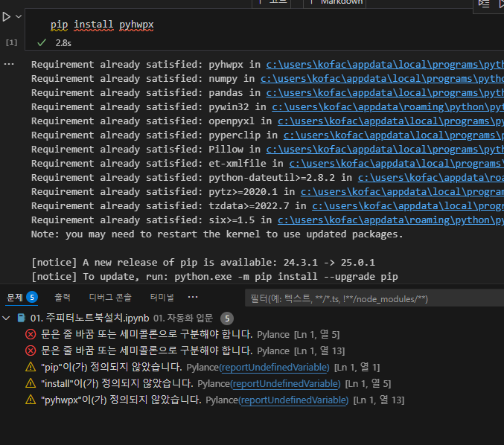Collapse the 01. 주피터노트북설치.ipynb problems group
The width and height of the screenshot is (504, 445).
tap(6, 318)
